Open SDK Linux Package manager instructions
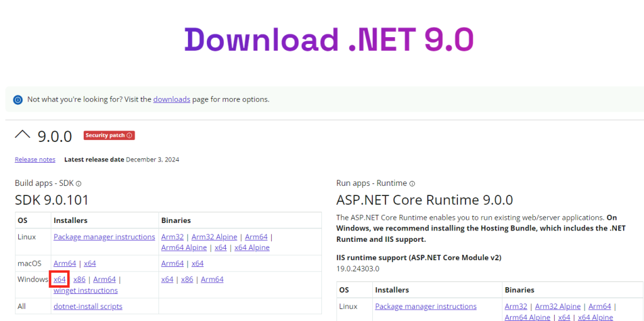 104,237
